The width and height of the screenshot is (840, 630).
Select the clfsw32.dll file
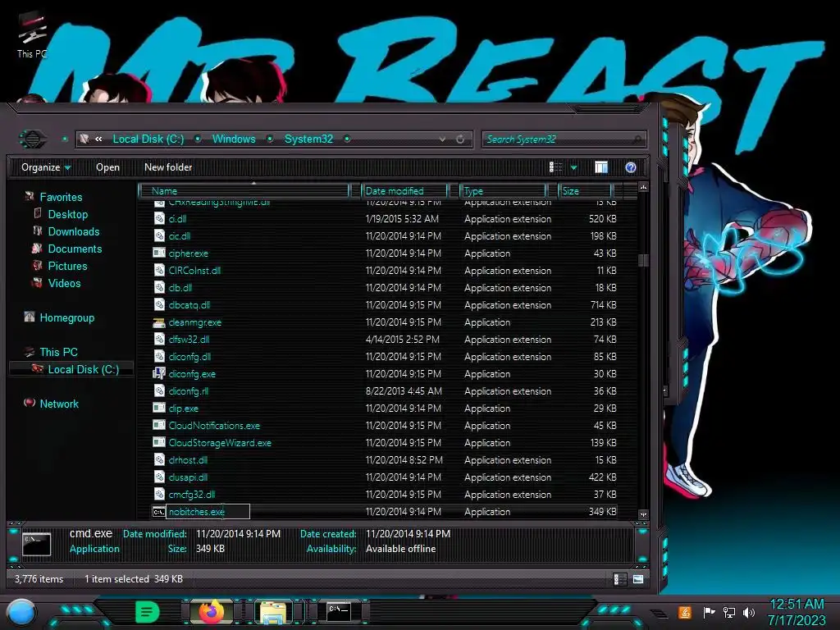(x=189, y=339)
